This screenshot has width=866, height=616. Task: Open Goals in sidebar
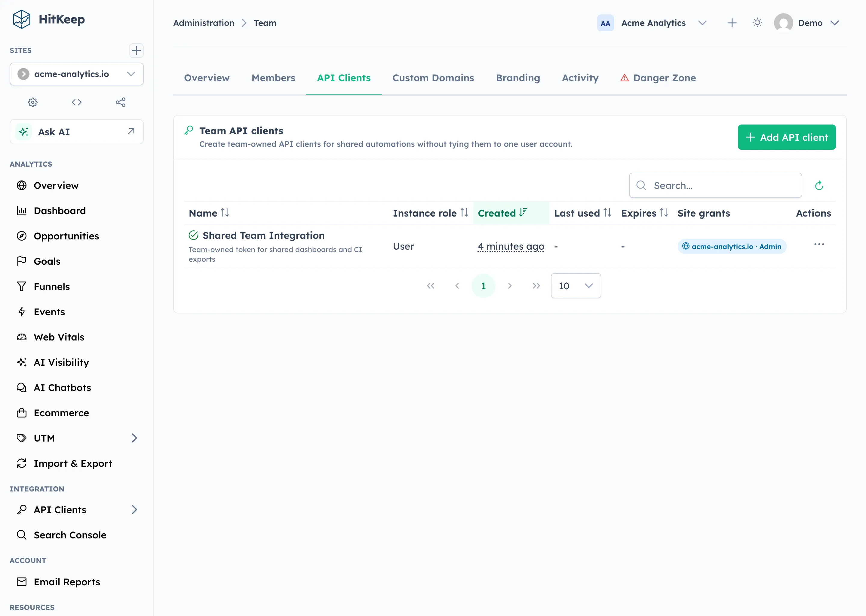click(77, 261)
